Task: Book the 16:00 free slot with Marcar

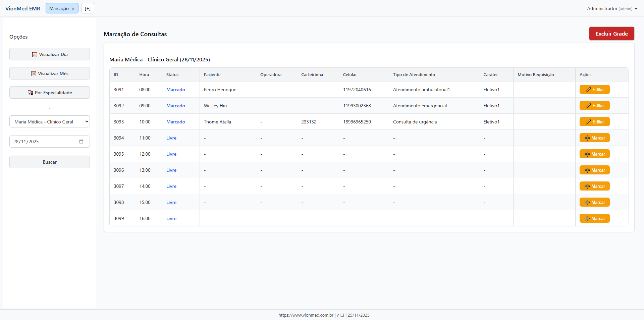Action: click(x=594, y=218)
